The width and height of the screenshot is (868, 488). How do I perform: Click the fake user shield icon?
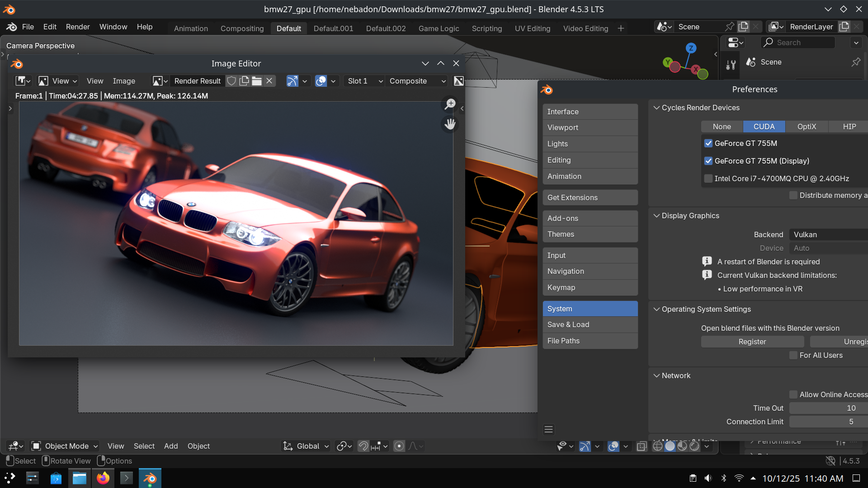(231, 81)
